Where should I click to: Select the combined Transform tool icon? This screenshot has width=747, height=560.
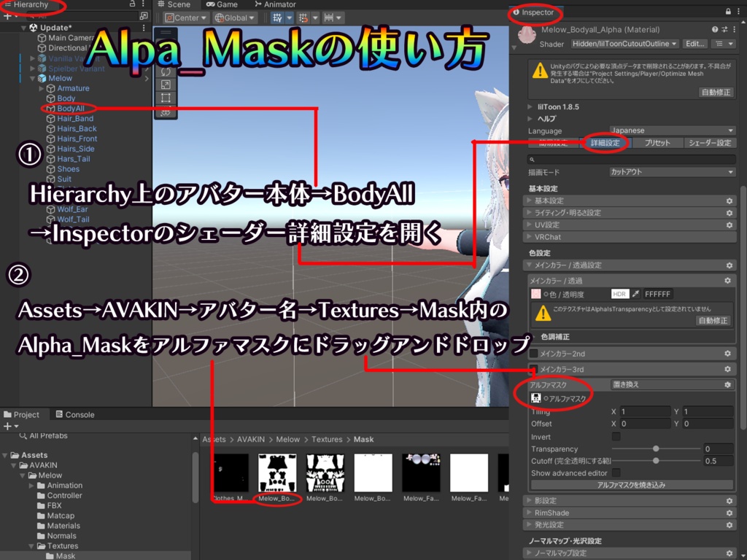tap(166, 111)
